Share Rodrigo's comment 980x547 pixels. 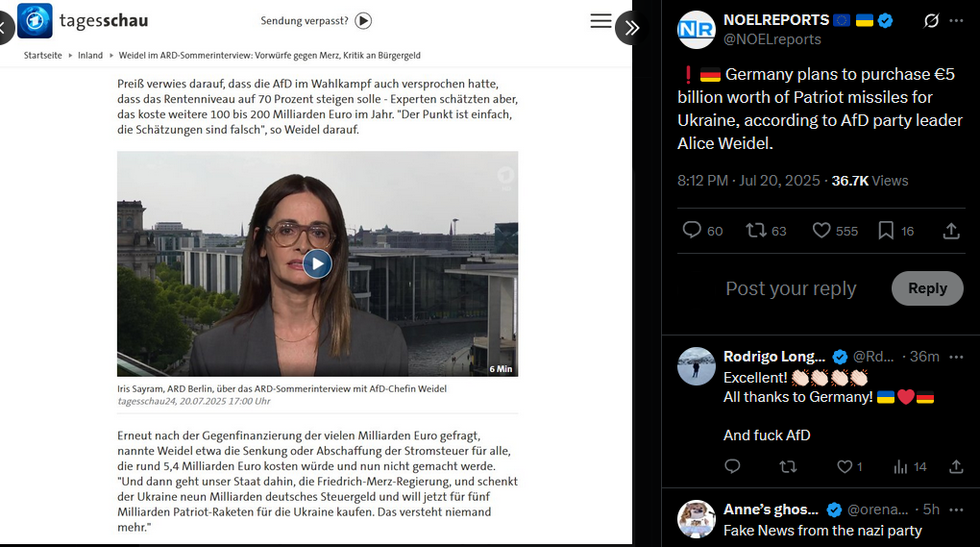click(x=956, y=466)
